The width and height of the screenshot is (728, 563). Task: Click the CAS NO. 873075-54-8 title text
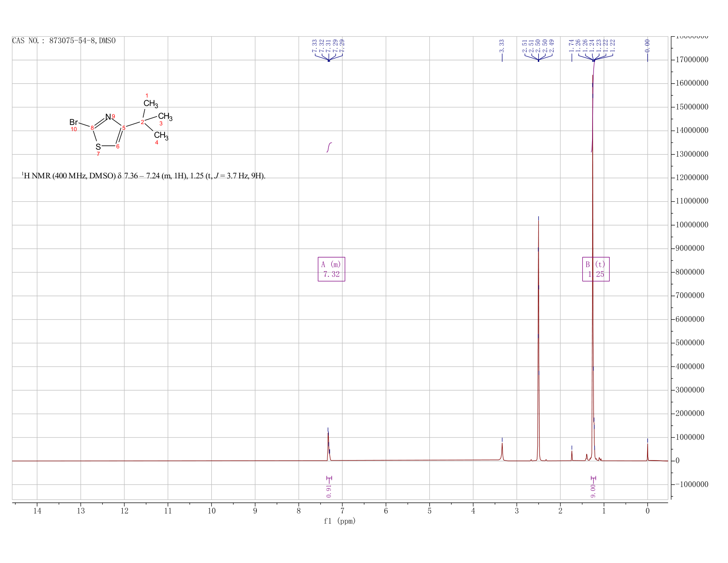(x=64, y=41)
